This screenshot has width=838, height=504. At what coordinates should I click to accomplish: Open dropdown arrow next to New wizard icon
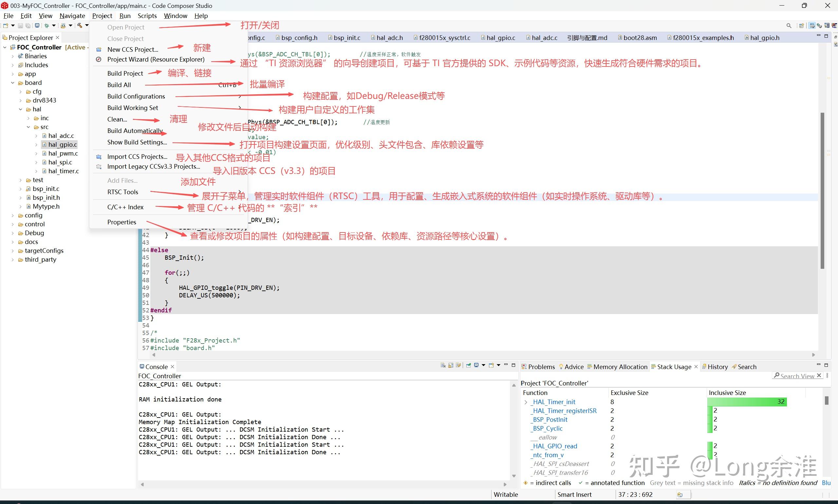(13, 26)
